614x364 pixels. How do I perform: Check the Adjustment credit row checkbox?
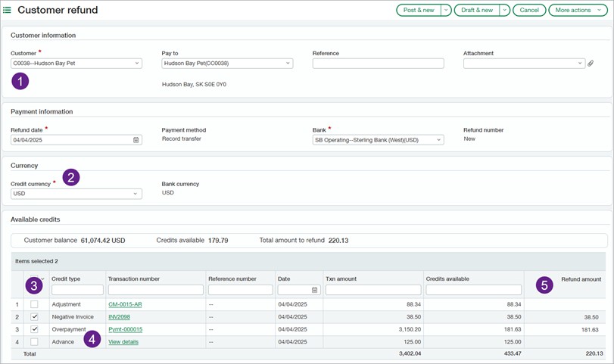pos(34,304)
